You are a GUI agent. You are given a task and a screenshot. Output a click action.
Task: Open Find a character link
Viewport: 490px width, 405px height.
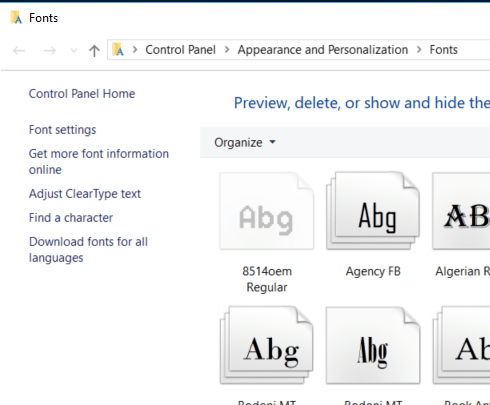tap(71, 218)
